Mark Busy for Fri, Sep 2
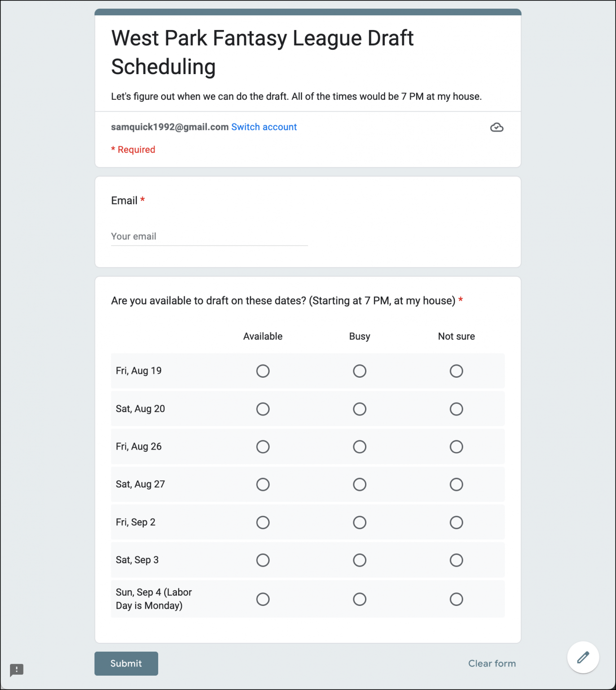Image resolution: width=616 pixels, height=690 pixels. tap(360, 522)
